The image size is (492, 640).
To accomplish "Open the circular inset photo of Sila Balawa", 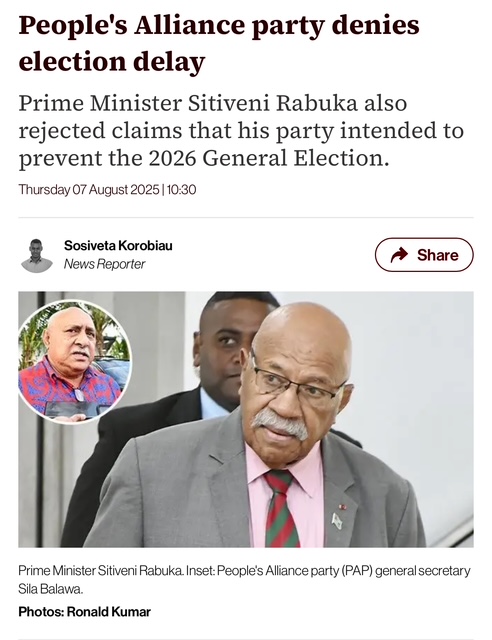I will (x=74, y=362).
